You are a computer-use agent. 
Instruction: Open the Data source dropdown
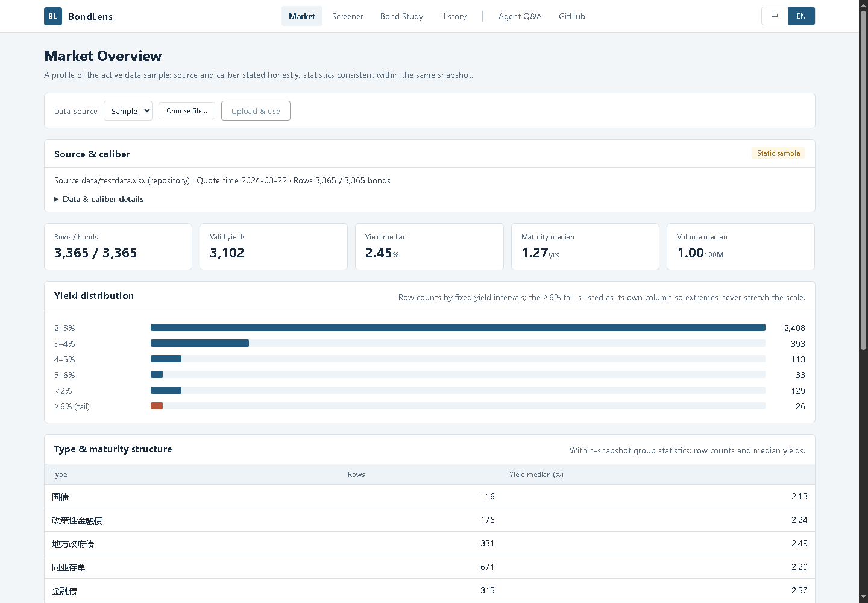coord(128,111)
